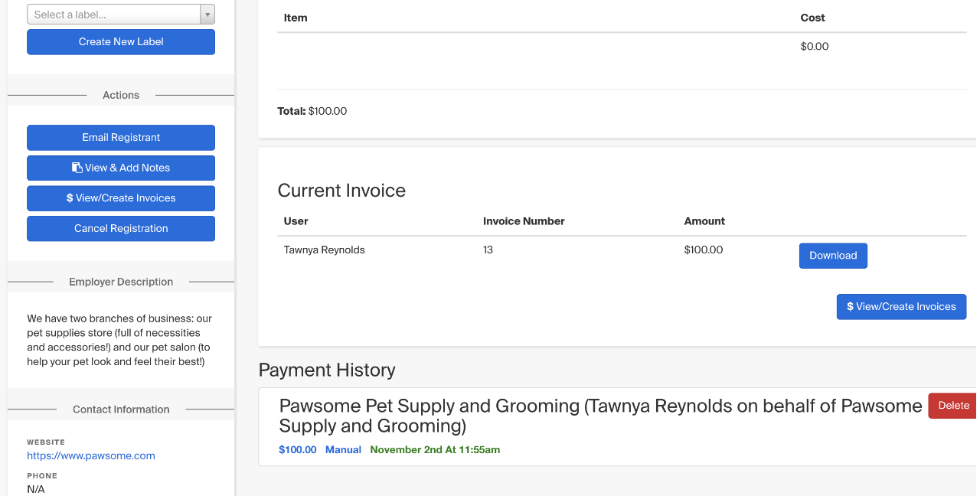Click the Payment History heading
This screenshot has width=980, height=496.
(327, 370)
